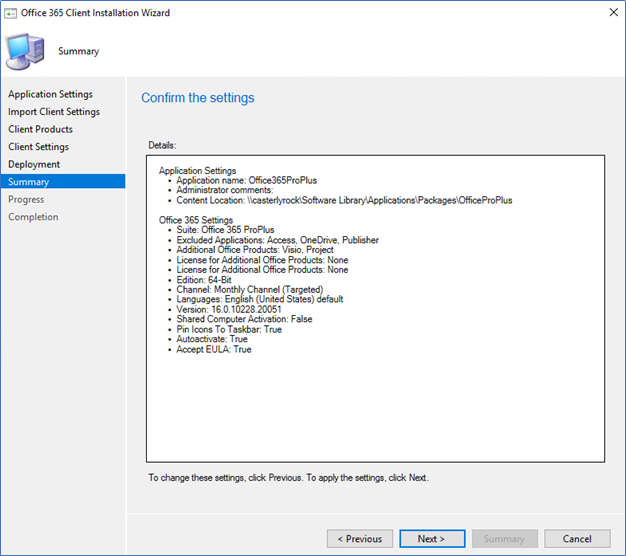Select 'Version: 16.0.10228.20051' line

coord(229,310)
